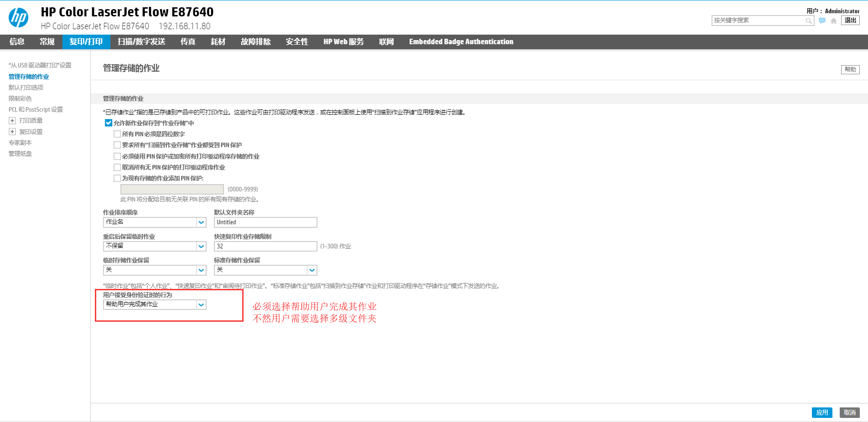The image size is (868, 422).
Task: Open 限制彩色 sidebar link
Action: coord(20,98)
